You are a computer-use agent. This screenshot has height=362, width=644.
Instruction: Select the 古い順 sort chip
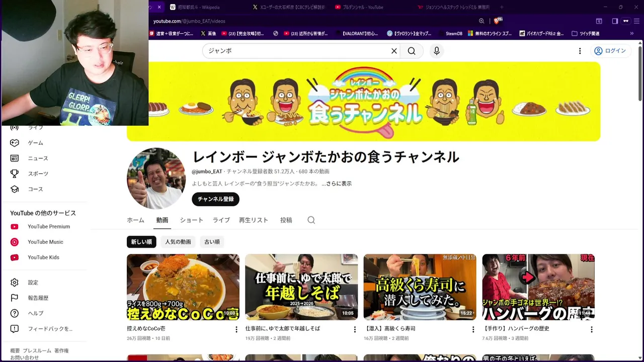tap(212, 242)
